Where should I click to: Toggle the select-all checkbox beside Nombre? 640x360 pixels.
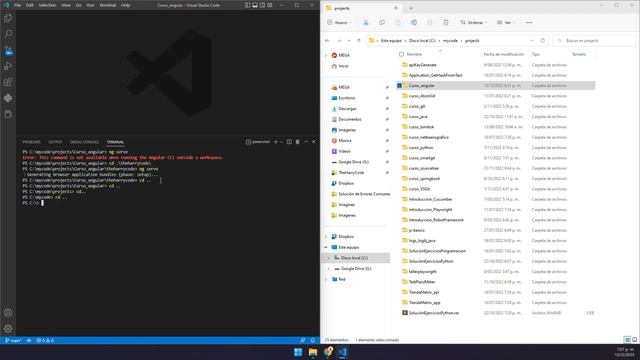401,54
